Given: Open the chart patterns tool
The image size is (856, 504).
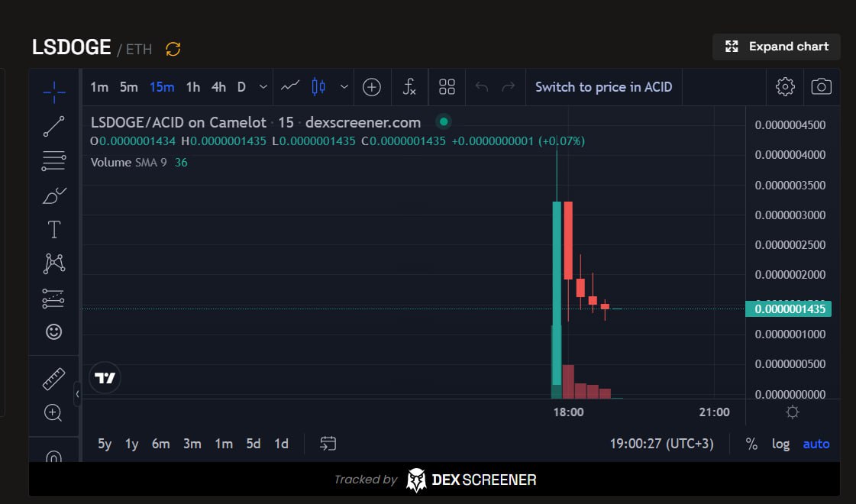Looking at the screenshot, I should tap(54, 263).
